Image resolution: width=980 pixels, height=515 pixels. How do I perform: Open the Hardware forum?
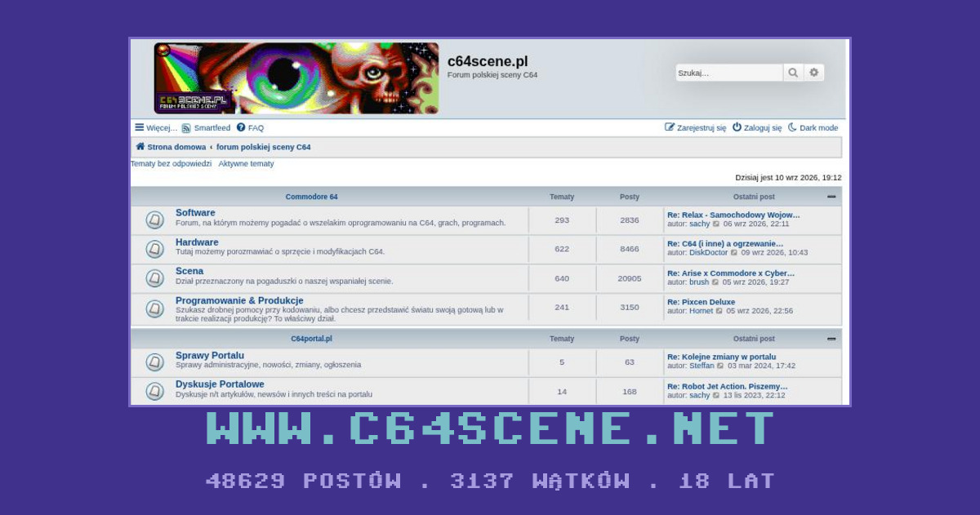(197, 242)
